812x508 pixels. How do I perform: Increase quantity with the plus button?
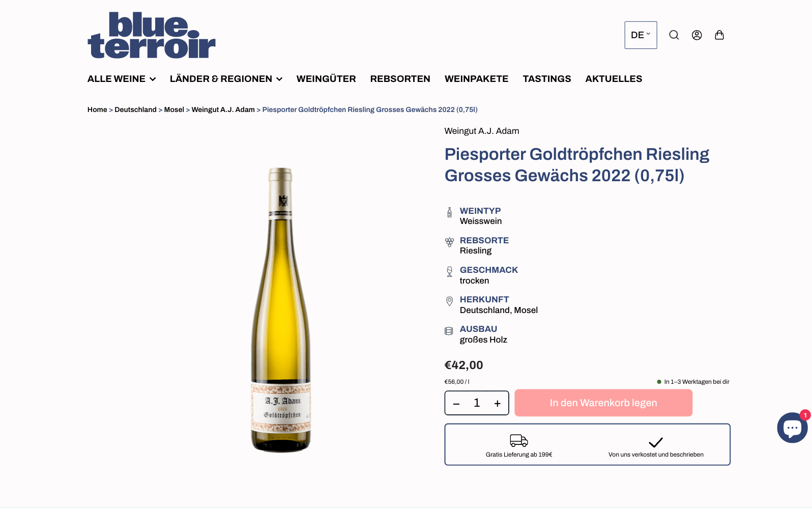click(x=498, y=403)
